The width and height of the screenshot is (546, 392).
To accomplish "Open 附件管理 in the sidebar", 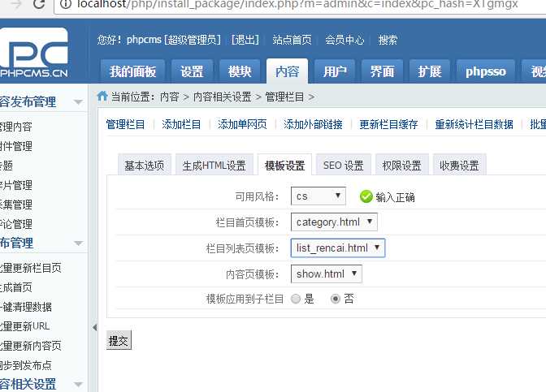I will pos(16,146).
